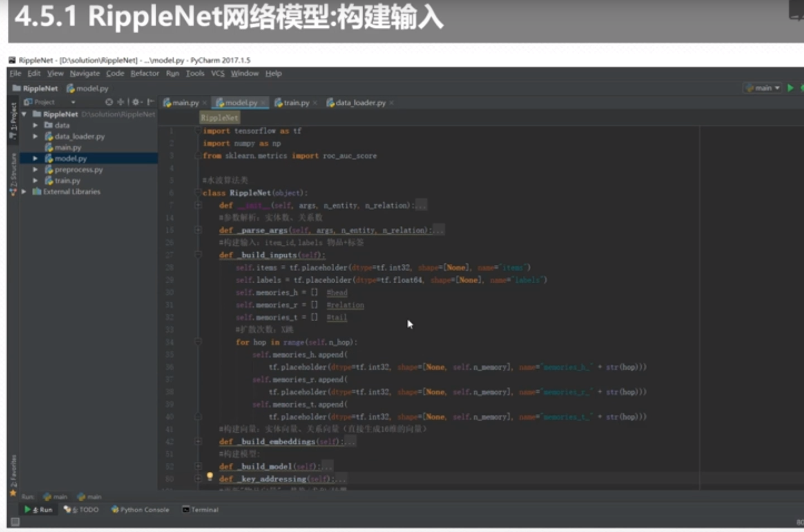Click in code line class RippleNet(object)

pyautogui.click(x=255, y=193)
